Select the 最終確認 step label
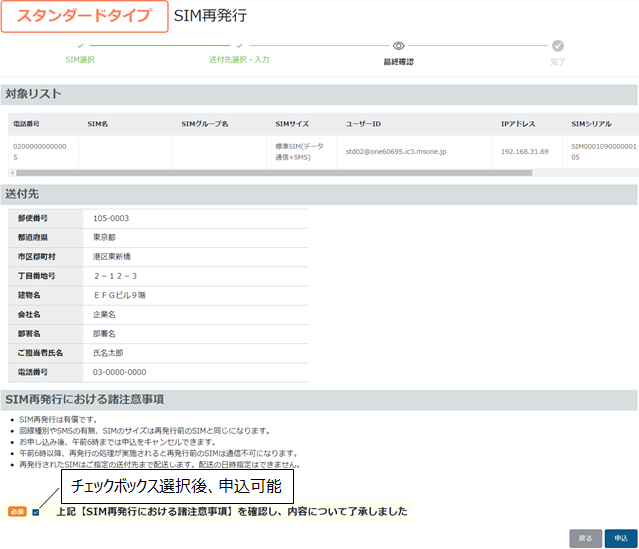 coord(398,62)
